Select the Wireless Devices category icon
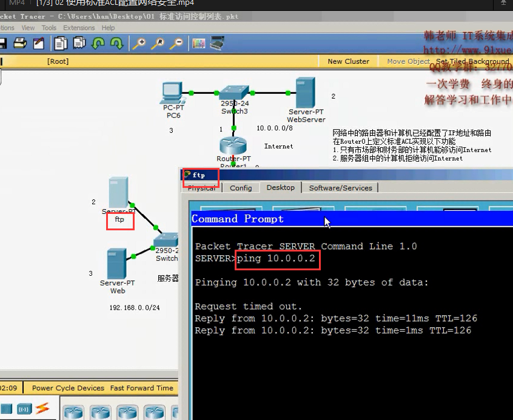 [24, 409]
